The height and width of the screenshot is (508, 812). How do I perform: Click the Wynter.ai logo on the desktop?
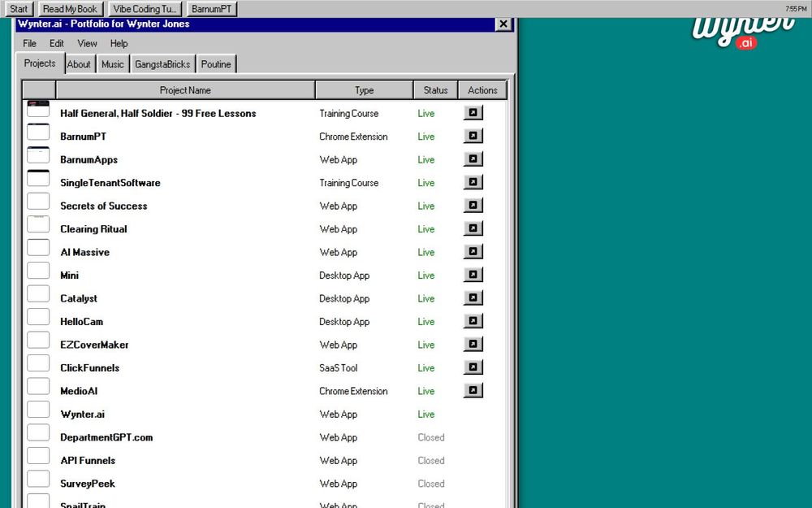point(743,33)
